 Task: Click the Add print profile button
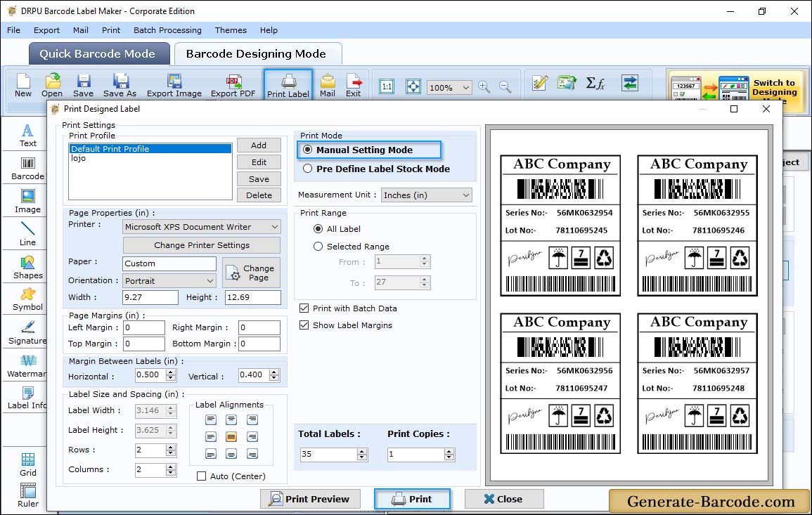pyautogui.click(x=259, y=145)
